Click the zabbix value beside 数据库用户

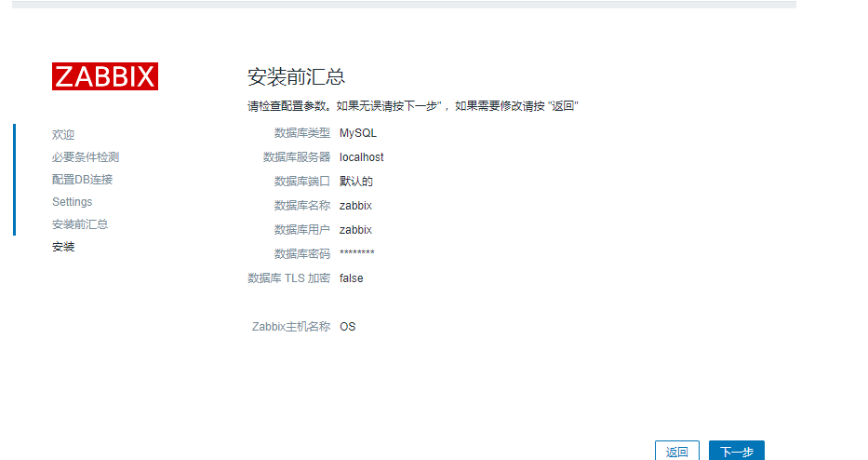355,230
